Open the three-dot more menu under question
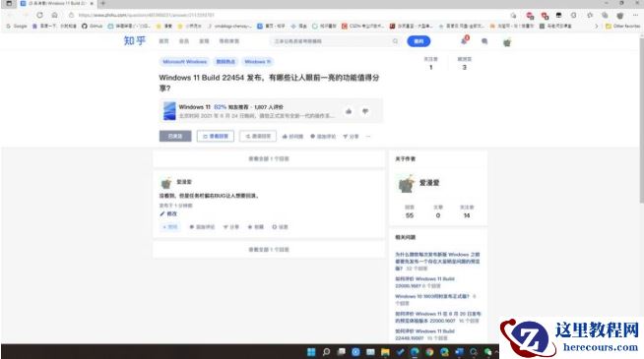This screenshot has width=644, height=359. pyautogui.click(x=368, y=136)
